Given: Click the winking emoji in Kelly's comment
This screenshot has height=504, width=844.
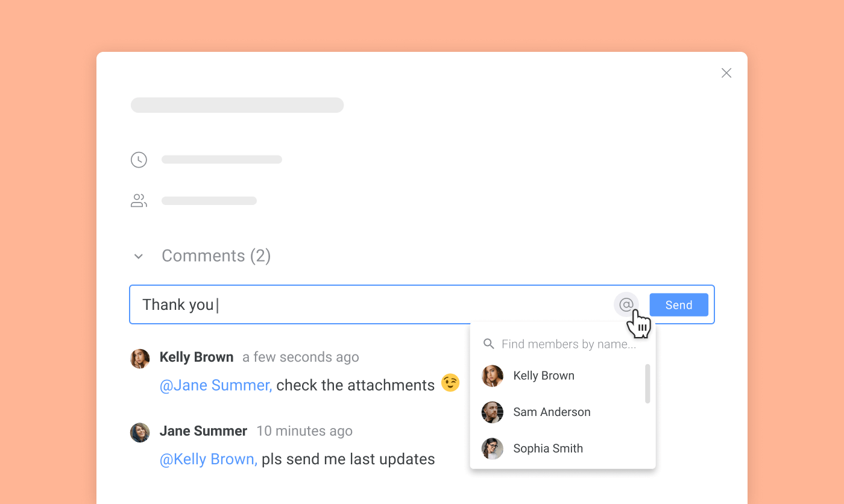Looking at the screenshot, I should (x=450, y=383).
